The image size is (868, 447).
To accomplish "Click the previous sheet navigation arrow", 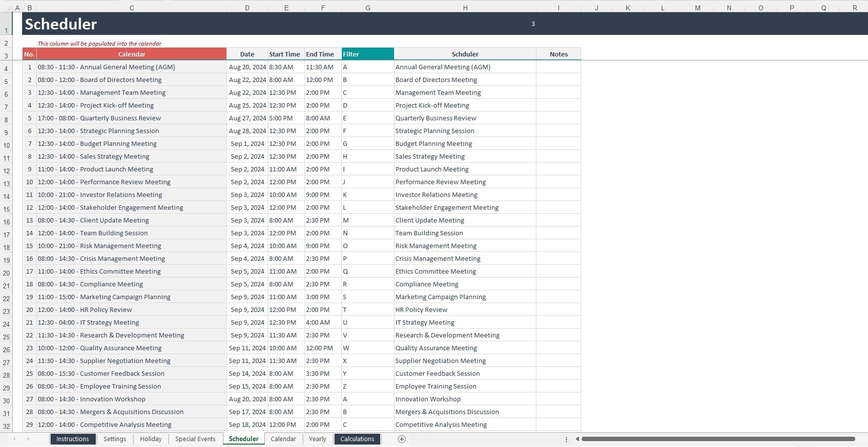I will pos(14,439).
